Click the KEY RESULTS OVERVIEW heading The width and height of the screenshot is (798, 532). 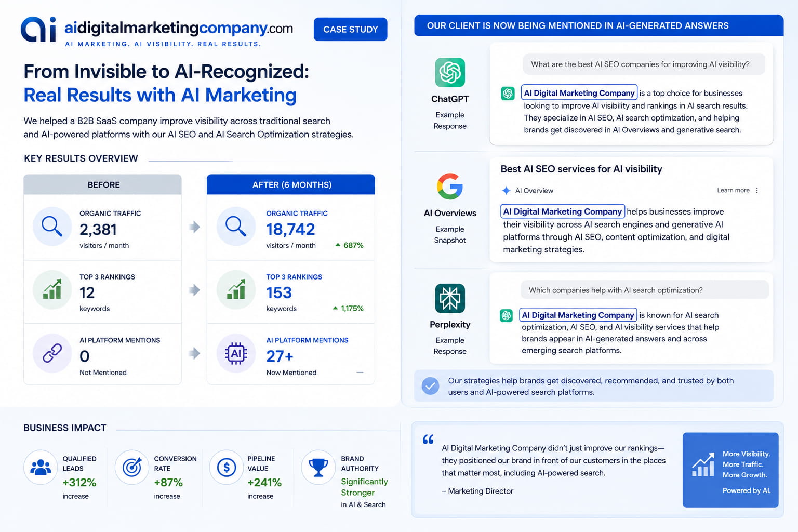[x=81, y=158]
